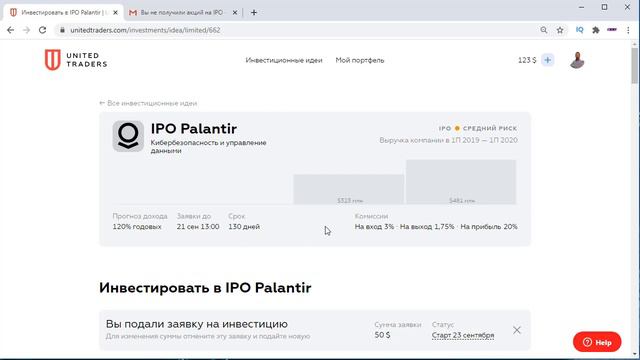Open the red Help button

pos(597,342)
